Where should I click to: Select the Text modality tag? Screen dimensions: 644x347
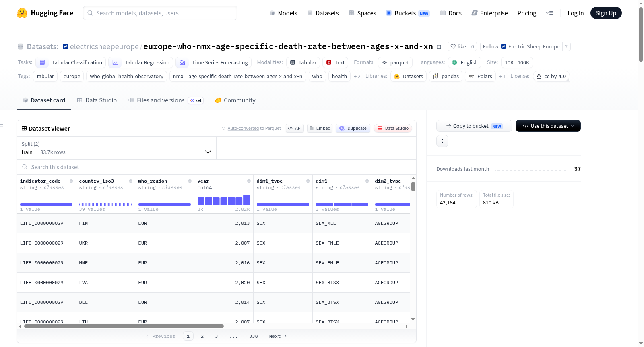[335, 62]
